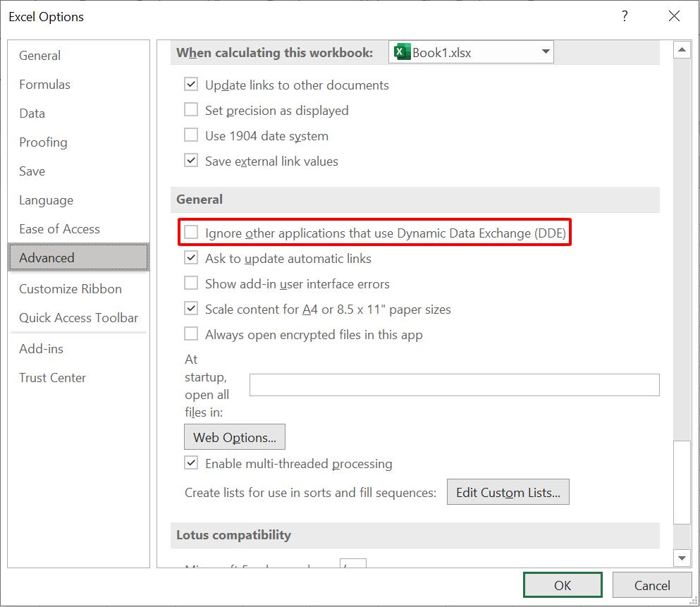Confirm changes with the OK button
Screen dimensions: 700x607
pyautogui.click(x=562, y=584)
